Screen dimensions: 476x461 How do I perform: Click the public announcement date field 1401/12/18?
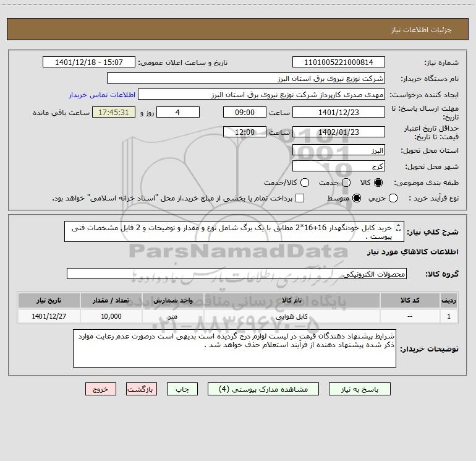coord(88,62)
